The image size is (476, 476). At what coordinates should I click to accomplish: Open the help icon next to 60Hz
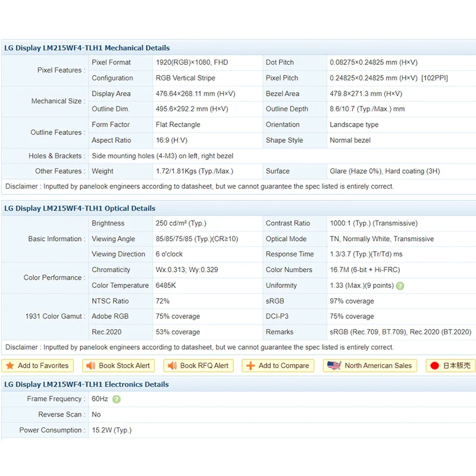[116, 399]
